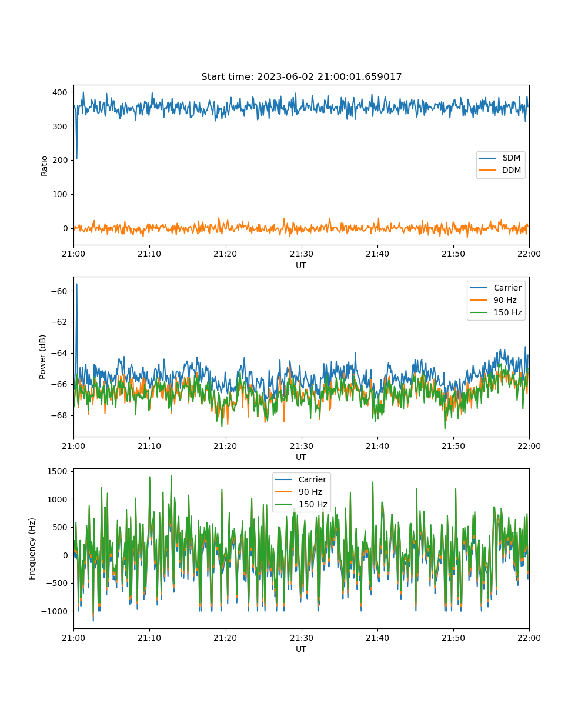Click the Power (dB) y-axis label
This screenshot has height=706, width=588.
44,357
